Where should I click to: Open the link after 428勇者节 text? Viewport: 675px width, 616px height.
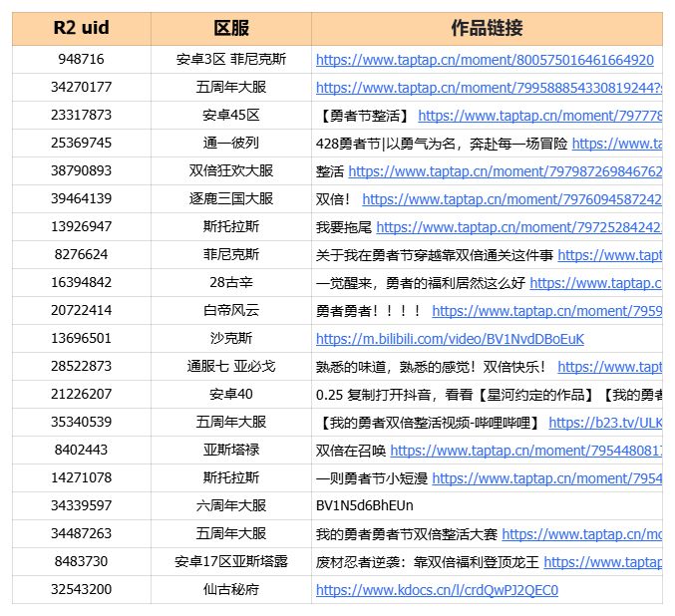(x=617, y=144)
